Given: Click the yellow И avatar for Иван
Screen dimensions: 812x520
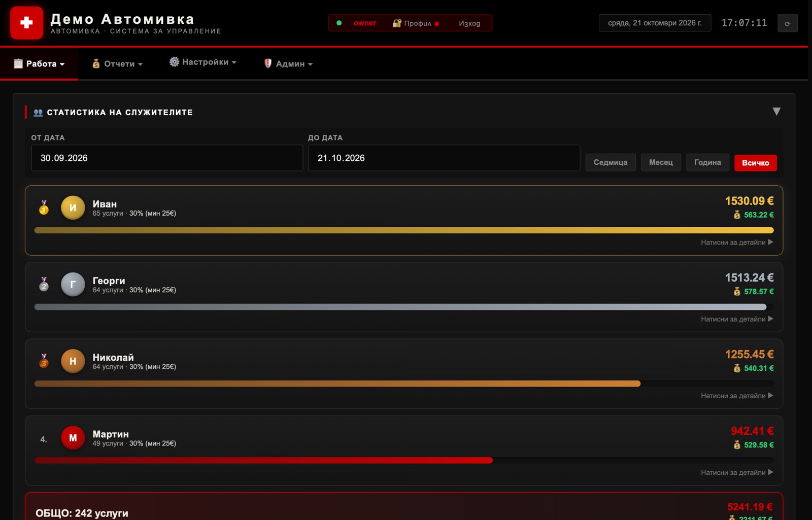Looking at the screenshot, I should [73, 207].
